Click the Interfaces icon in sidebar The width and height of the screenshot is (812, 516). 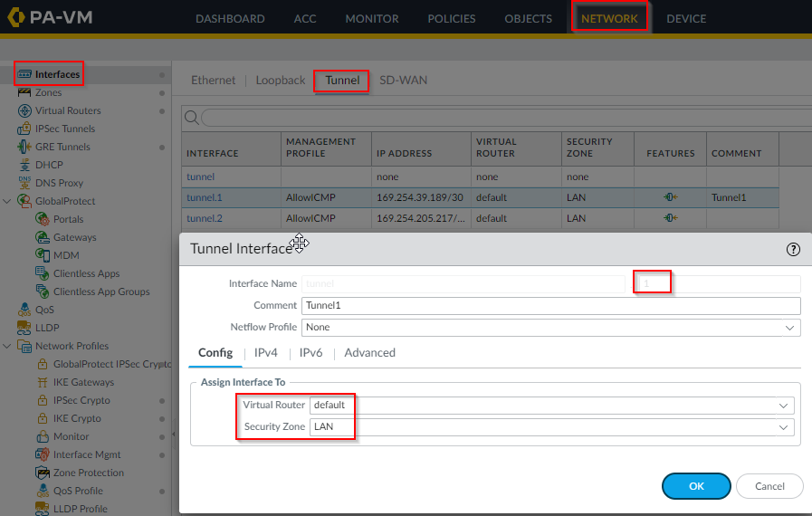(x=24, y=74)
